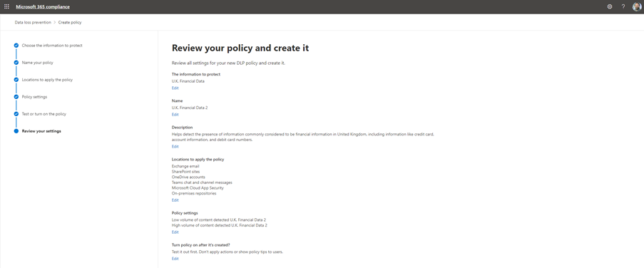This screenshot has width=644, height=268.
Task: Click the Exchange email location entry
Action: coord(185,166)
